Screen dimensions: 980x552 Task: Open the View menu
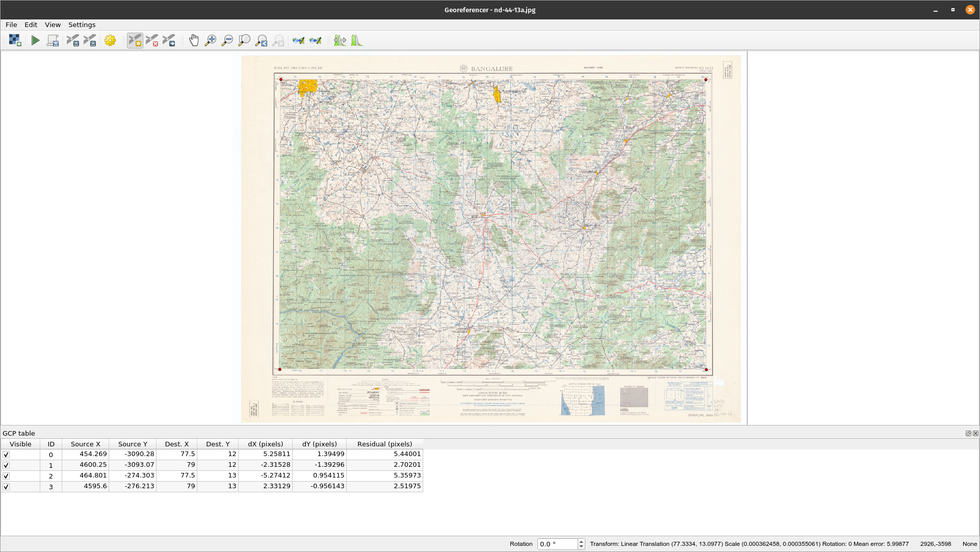[x=53, y=24]
